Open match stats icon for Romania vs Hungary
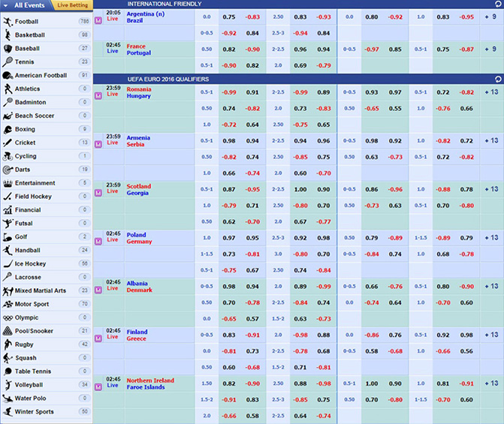 tap(98, 96)
